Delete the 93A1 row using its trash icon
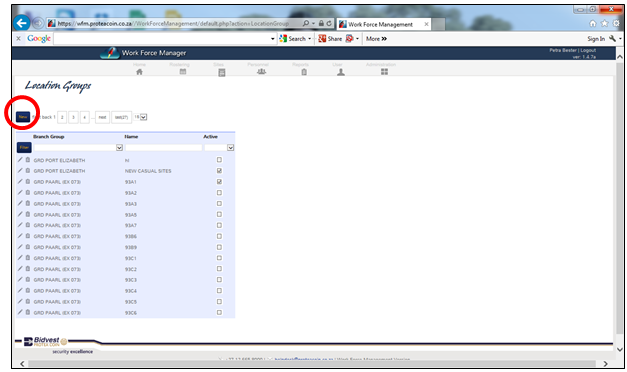Image resolution: width=627 pixels, height=372 pixels. click(x=28, y=182)
